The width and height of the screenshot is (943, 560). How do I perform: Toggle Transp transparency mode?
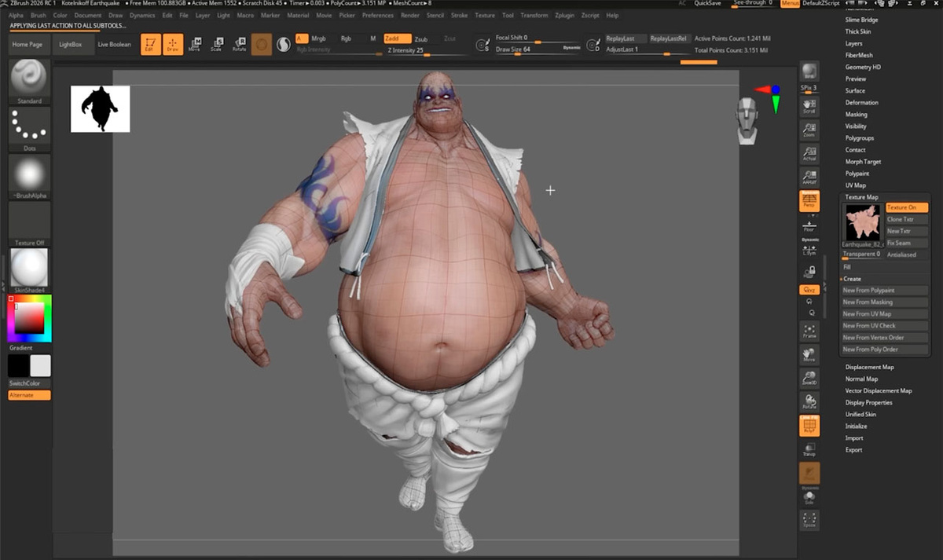coord(809,450)
